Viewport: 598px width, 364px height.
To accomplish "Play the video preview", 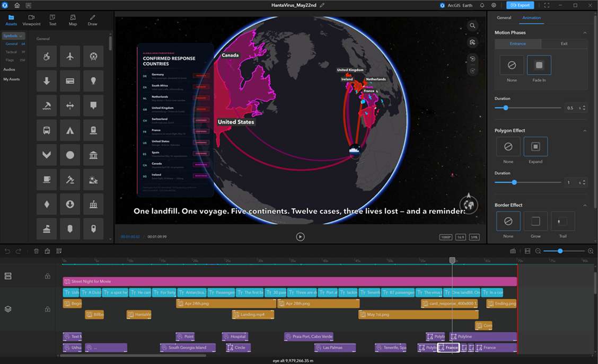I will 300,237.
